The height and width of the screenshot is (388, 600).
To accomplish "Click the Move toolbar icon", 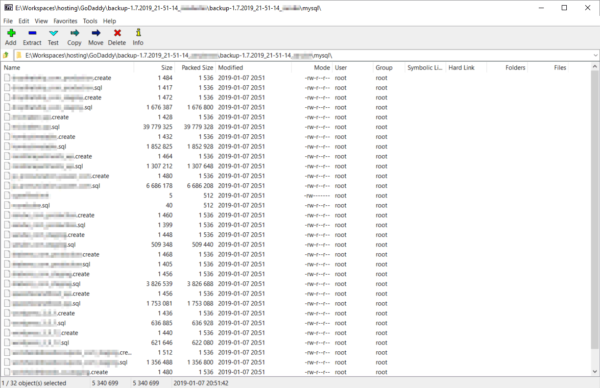I will [x=96, y=33].
